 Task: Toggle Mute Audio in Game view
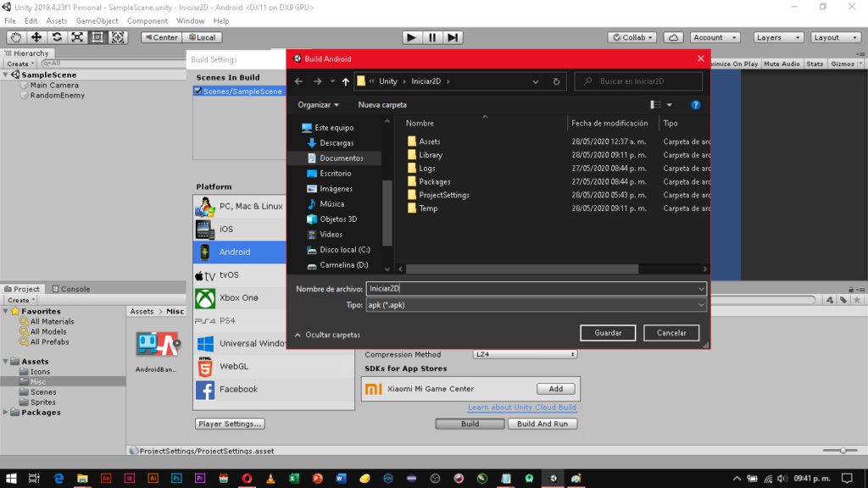click(x=782, y=64)
